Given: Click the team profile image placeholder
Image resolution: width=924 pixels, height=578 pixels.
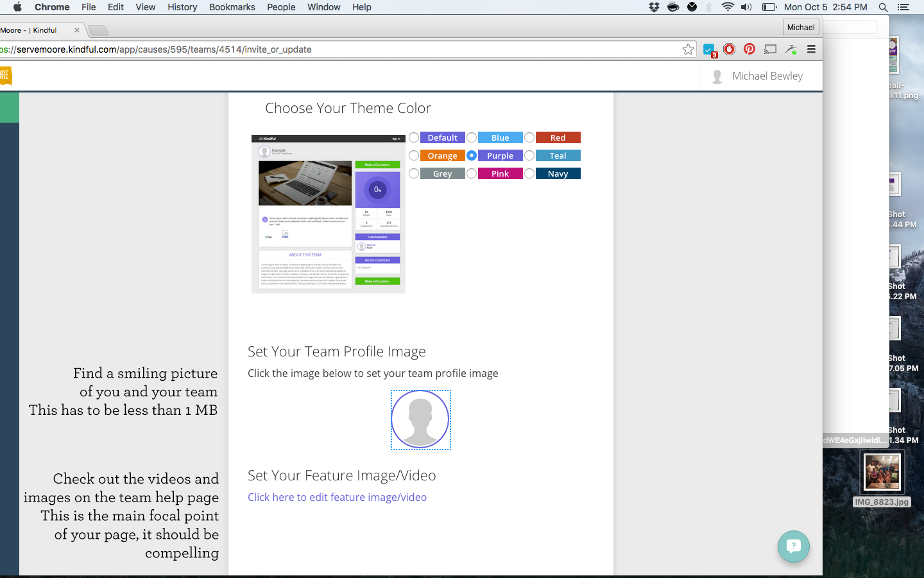Looking at the screenshot, I should (x=420, y=419).
